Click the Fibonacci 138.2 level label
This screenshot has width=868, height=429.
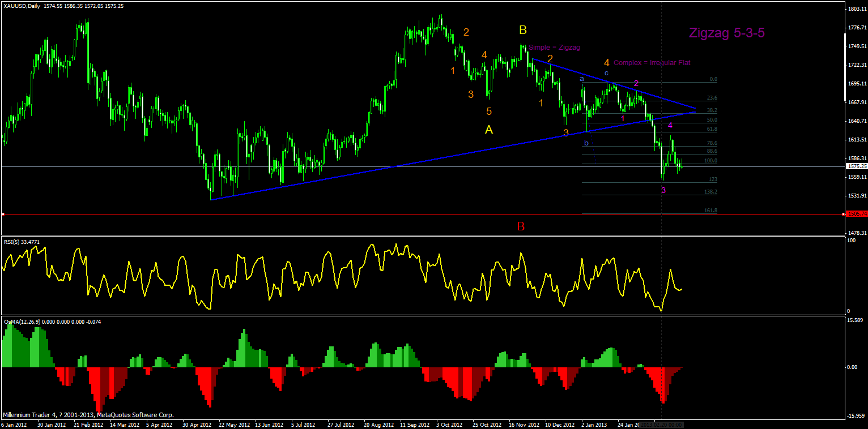(x=711, y=192)
